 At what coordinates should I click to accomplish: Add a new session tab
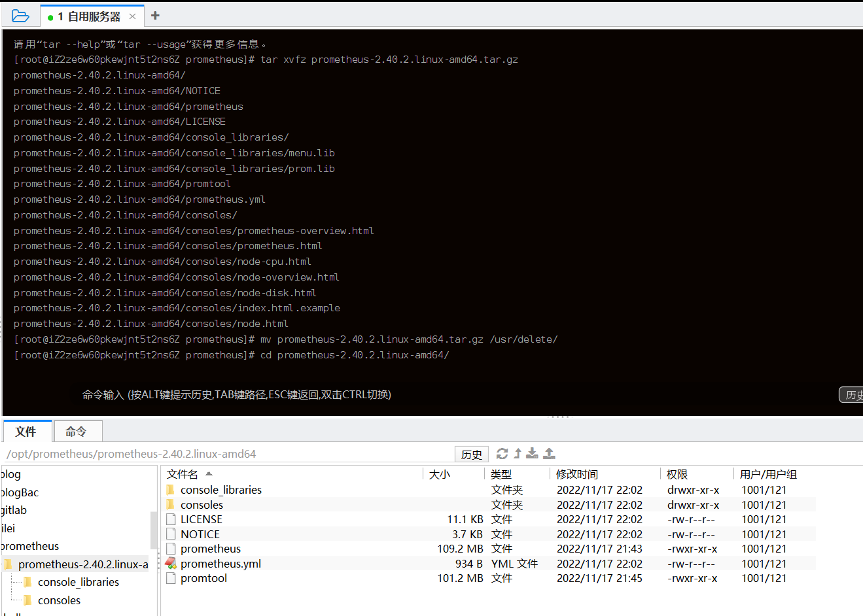click(155, 16)
